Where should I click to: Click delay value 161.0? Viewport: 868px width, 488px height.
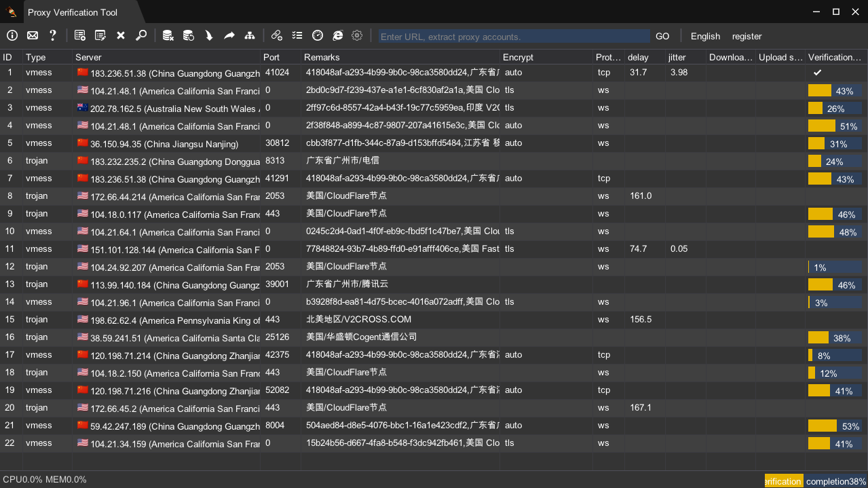(x=641, y=195)
